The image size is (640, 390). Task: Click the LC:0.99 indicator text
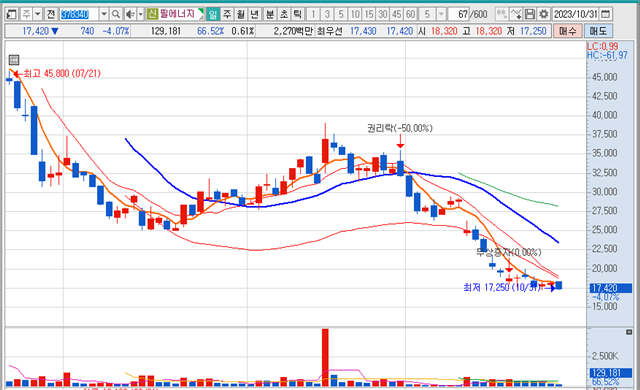coord(602,46)
